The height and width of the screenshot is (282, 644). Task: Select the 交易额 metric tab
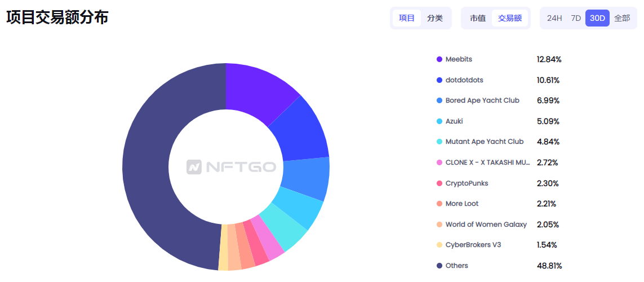[510, 18]
